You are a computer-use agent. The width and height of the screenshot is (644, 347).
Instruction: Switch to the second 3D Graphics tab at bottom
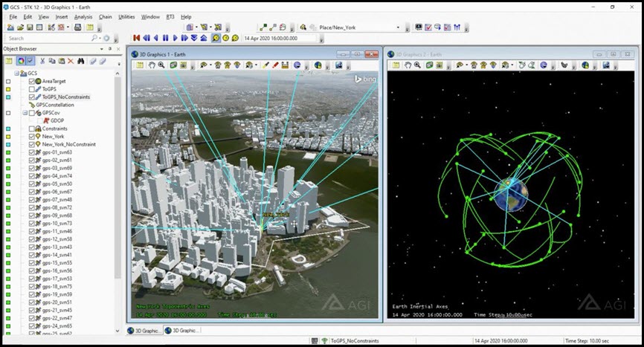click(181, 330)
